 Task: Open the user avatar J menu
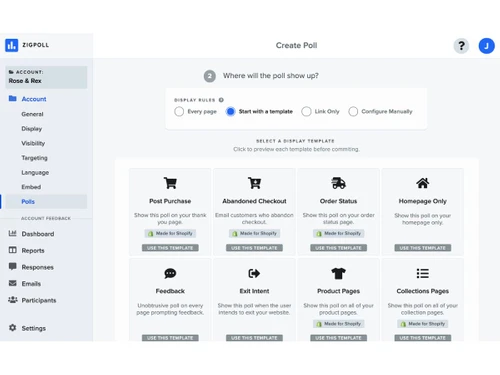coord(487,46)
